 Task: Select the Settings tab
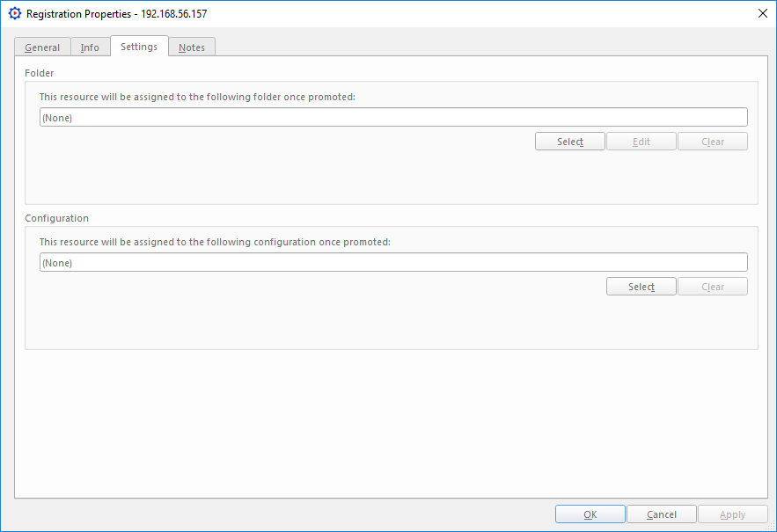tap(139, 47)
